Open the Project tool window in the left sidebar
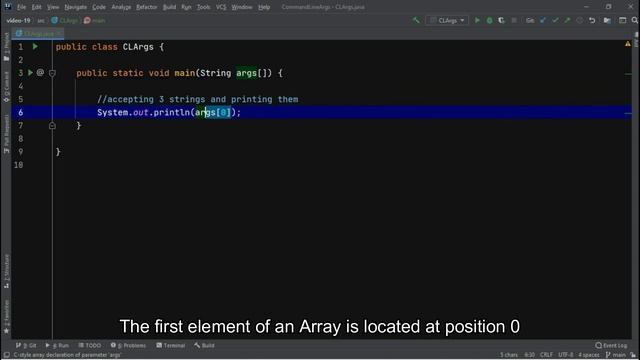 pos(6,47)
